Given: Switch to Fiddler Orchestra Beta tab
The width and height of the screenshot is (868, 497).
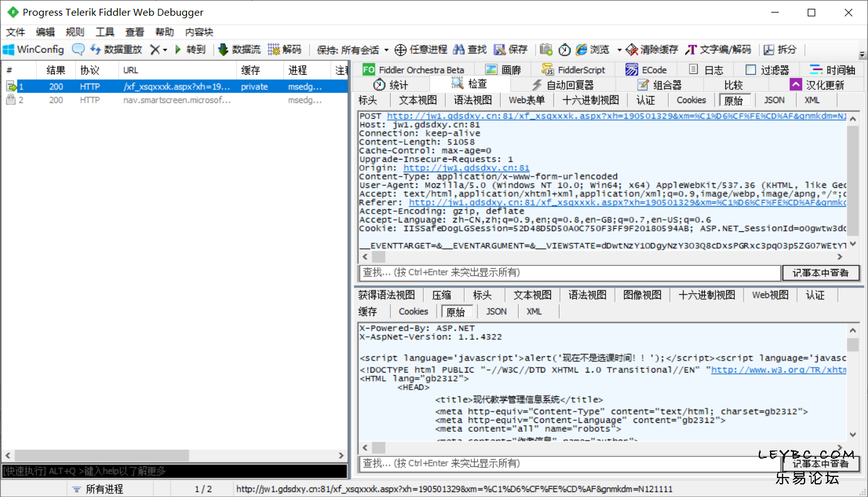Looking at the screenshot, I should (414, 69).
